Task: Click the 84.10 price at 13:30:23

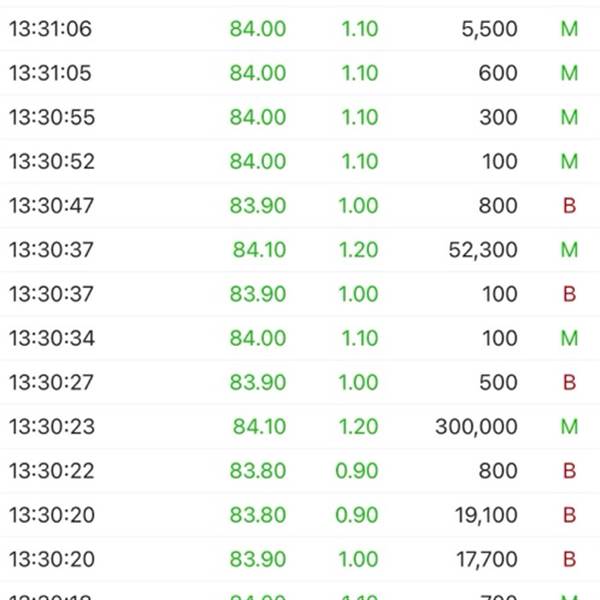Action: (259, 427)
